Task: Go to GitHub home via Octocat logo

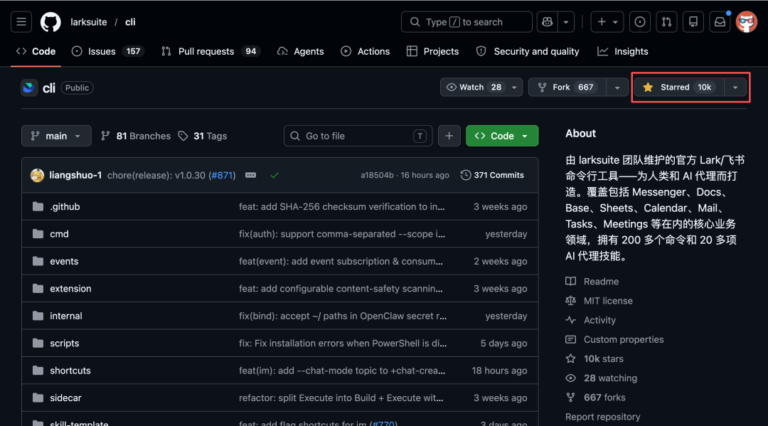Action: point(50,22)
